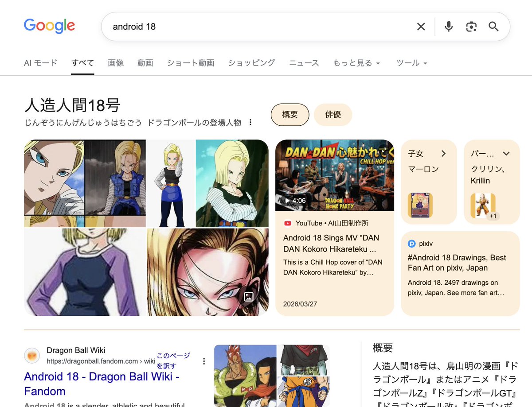Click the 人造人間18号 panel heading
532x407 pixels.
click(72, 105)
